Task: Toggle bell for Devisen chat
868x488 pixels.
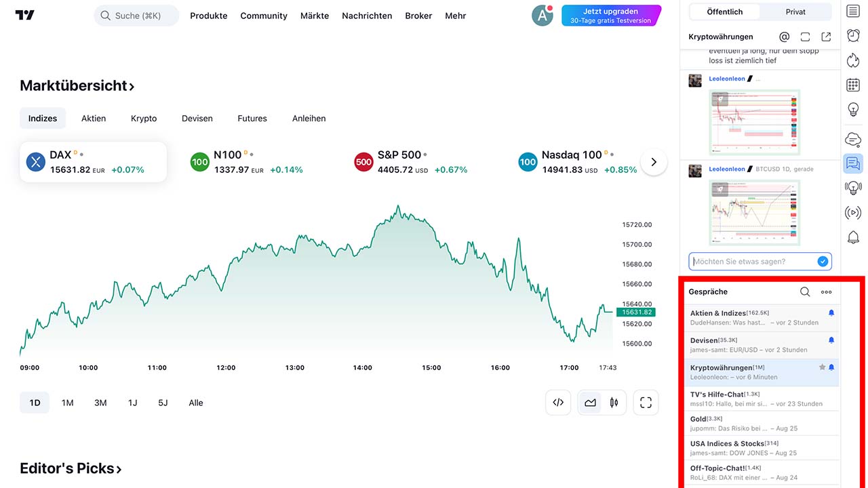Action: pos(831,340)
